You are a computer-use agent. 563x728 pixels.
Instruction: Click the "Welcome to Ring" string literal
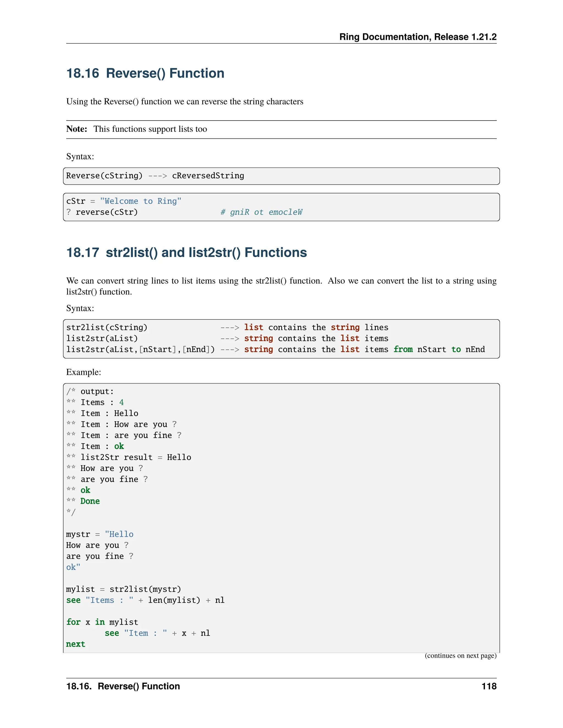click(140, 201)
